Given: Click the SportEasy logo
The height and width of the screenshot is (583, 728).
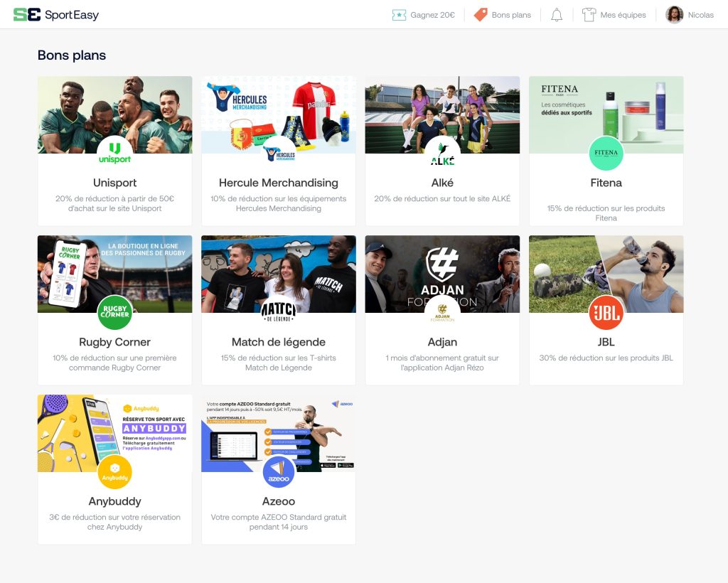Looking at the screenshot, I should tap(56, 15).
